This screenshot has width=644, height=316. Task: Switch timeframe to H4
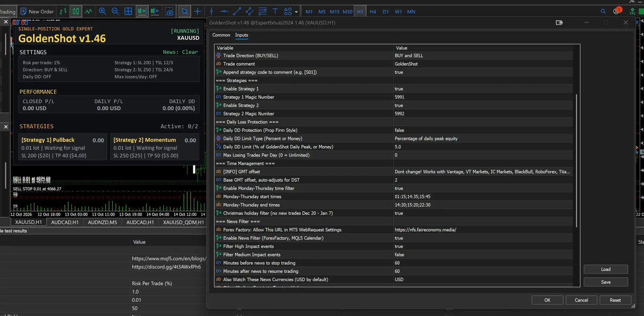pos(373,11)
